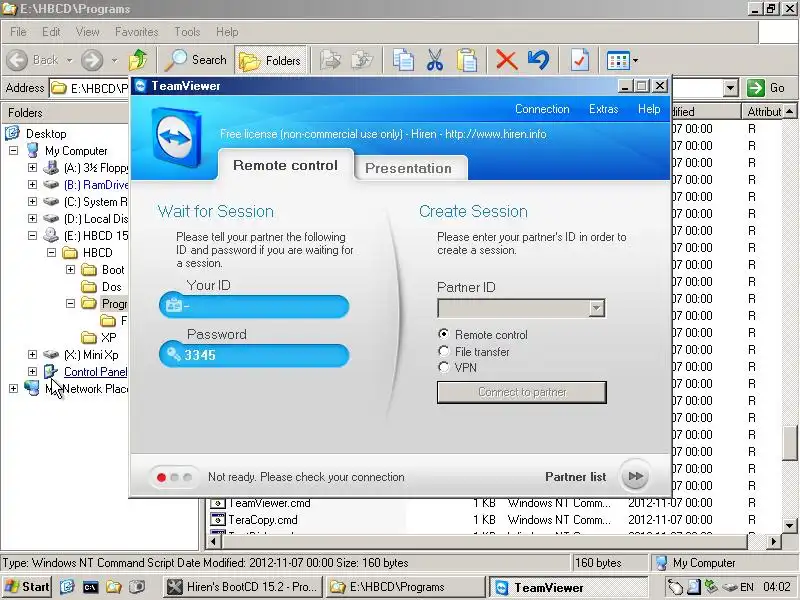800x600 pixels.
Task: Click the Back arrow in Explorer toolbar
Action: pyautogui.click(x=17, y=60)
